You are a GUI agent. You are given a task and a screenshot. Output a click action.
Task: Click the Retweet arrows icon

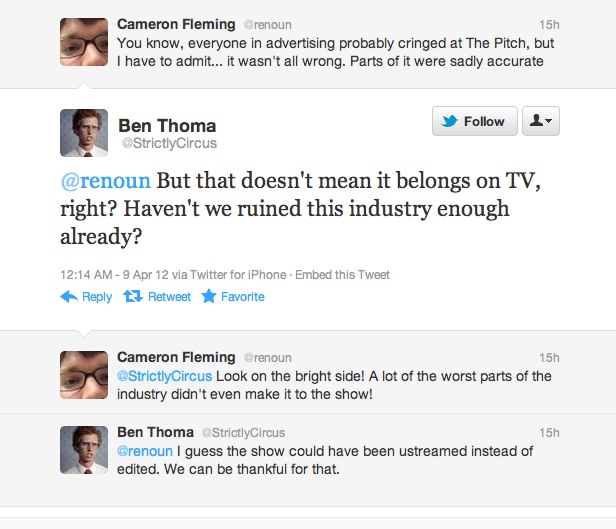click(132, 297)
